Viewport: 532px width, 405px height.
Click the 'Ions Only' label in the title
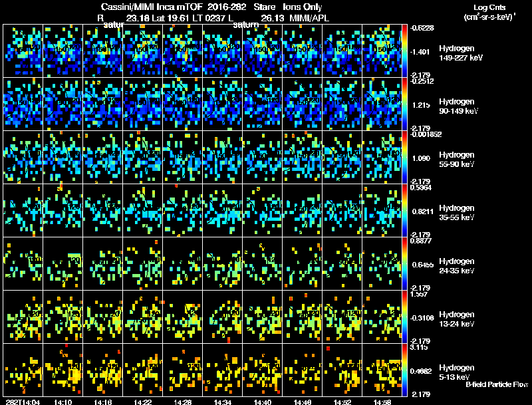pyautogui.click(x=303, y=7)
